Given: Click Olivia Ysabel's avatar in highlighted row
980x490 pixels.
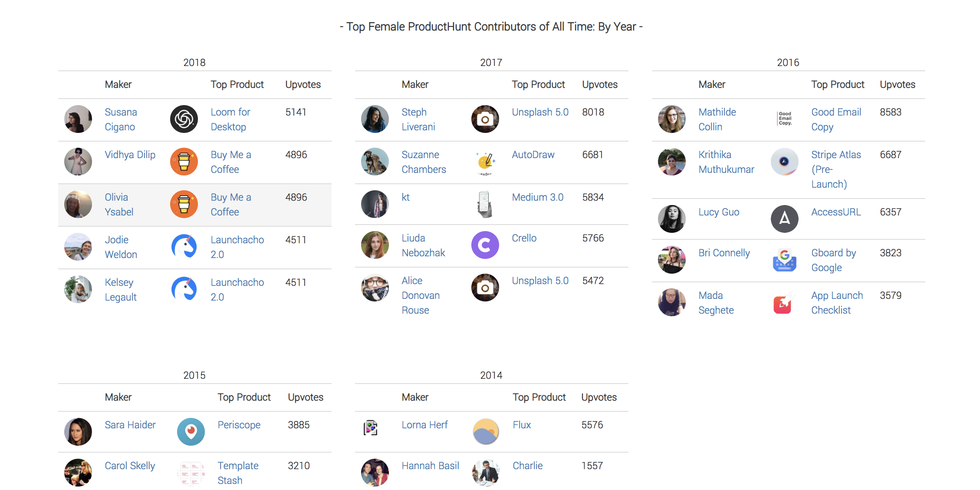Looking at the screenshot, I should [x=78, y=204].
